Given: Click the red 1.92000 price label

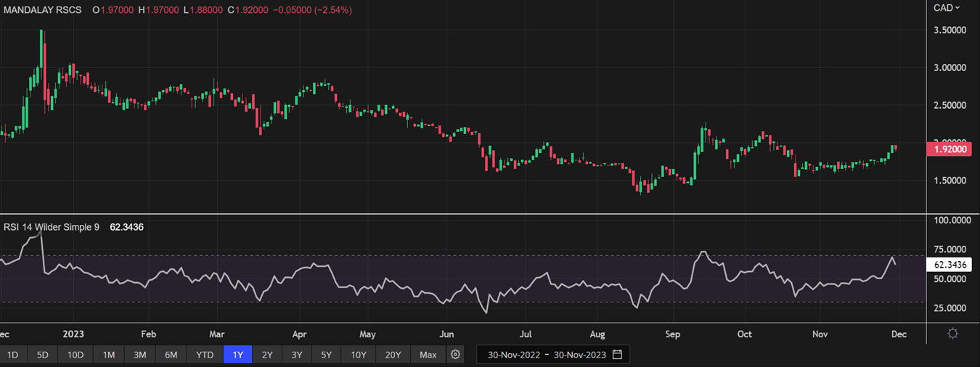Looking at the screenshot, I should tap(950, 149).
